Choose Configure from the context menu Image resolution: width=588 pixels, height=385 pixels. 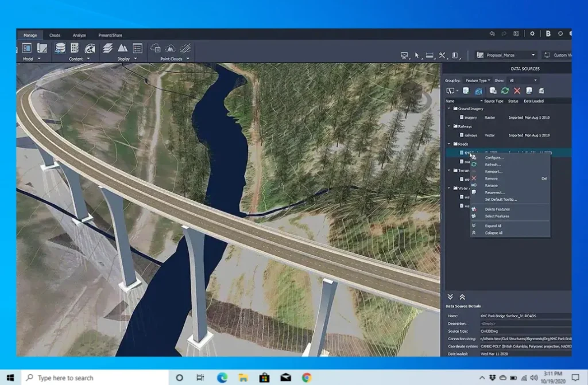[x=494, y=157]
